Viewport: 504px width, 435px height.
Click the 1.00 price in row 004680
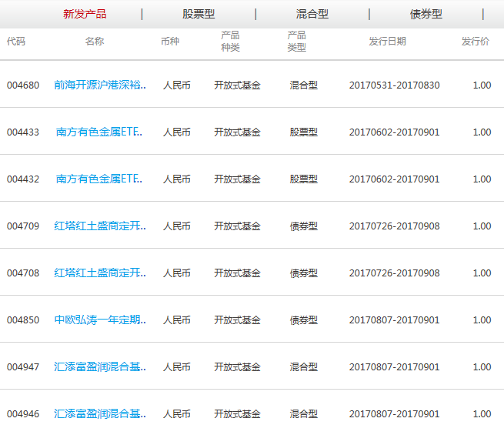pyautogui.click(x=482, y=85)
